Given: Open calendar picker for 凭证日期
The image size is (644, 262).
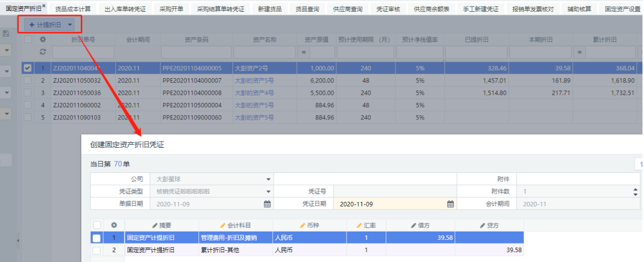Looking at the screenshot, I should tap(450, 204).
